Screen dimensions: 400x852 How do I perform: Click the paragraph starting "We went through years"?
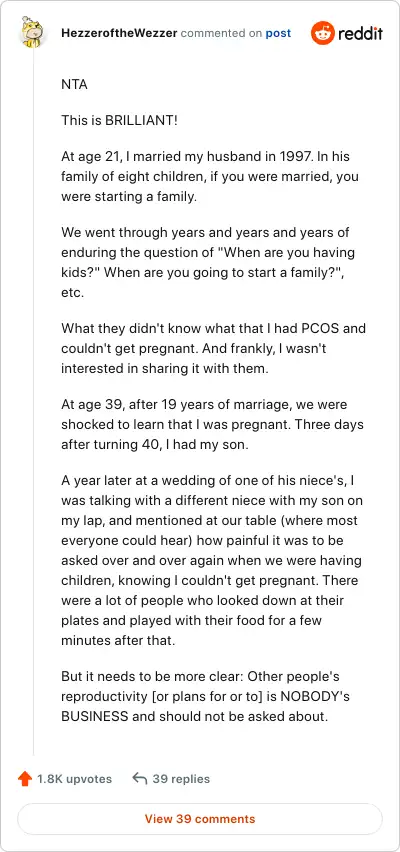tap(208, 262)
